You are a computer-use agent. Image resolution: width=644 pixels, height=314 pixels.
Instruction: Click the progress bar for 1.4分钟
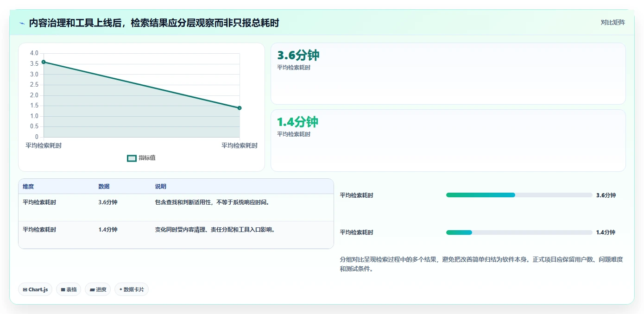coord(519,232)
